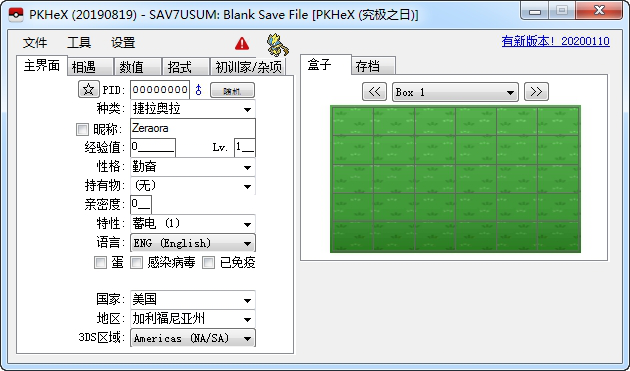Go to previous box with << button

[x=374, y=92]
